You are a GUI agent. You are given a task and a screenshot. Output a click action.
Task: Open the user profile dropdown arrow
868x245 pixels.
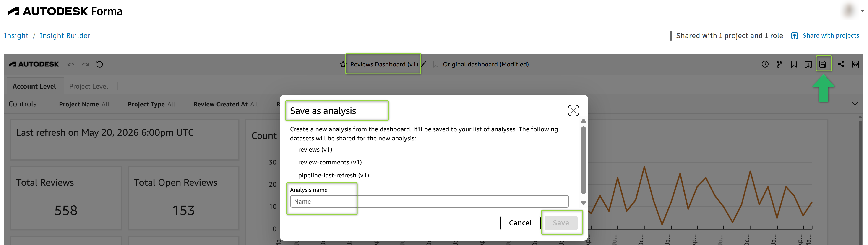coord(862,11)
